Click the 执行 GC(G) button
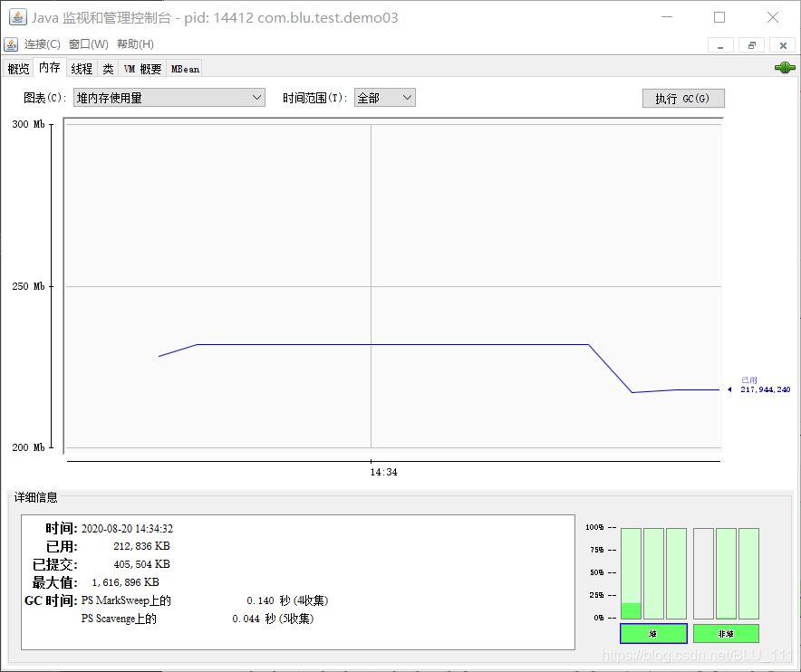Viewport: 801px width, 672px height. pos(683,99)
